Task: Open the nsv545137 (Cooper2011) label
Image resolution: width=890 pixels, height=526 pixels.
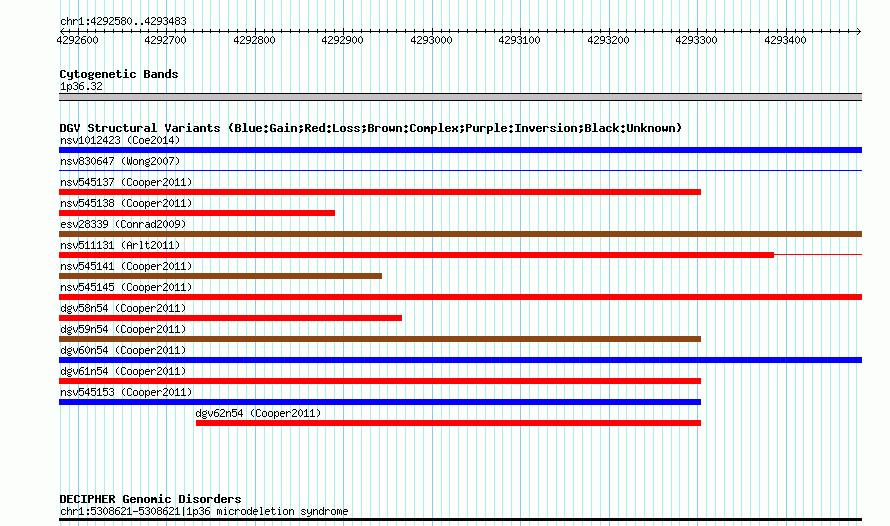Action: point(126,182)
